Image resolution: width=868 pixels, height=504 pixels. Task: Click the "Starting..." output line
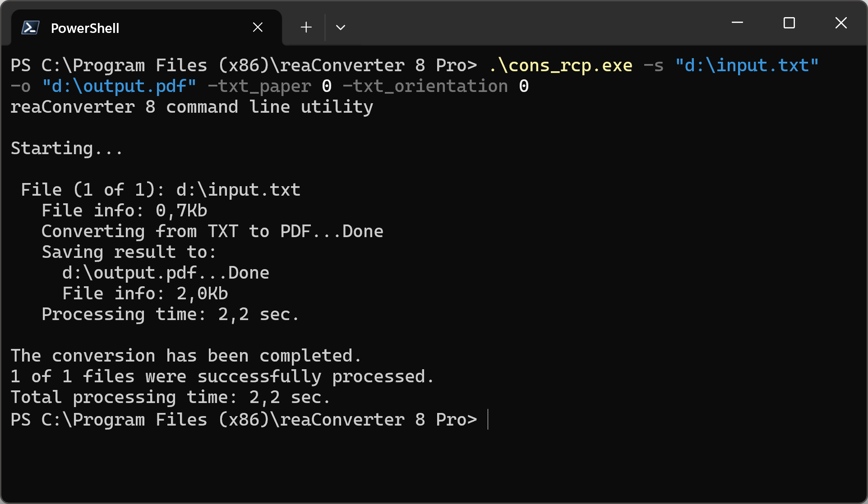[x=66, y=149]
